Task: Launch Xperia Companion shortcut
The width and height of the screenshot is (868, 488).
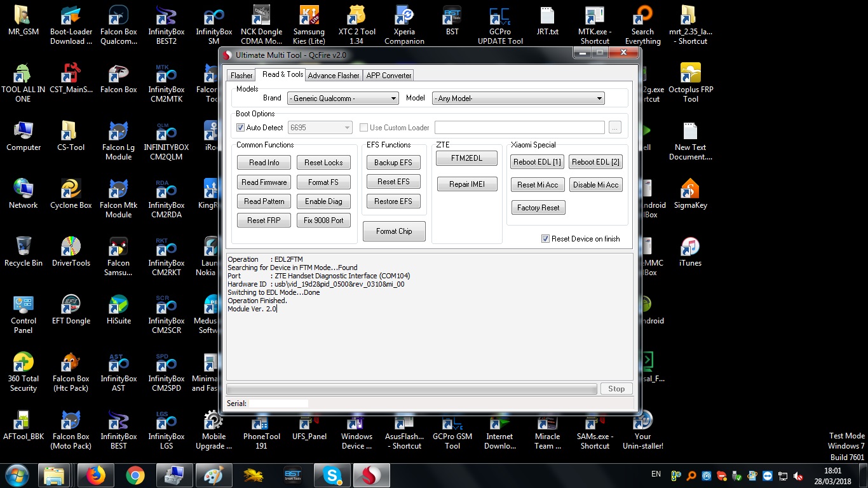Action: [405, 25]
